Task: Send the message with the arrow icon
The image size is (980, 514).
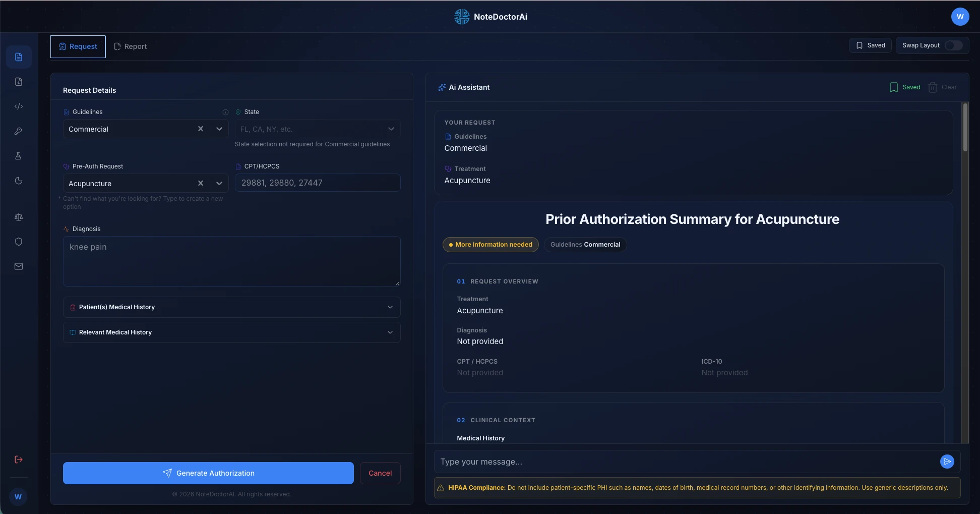Action: [x=947, y=462]
